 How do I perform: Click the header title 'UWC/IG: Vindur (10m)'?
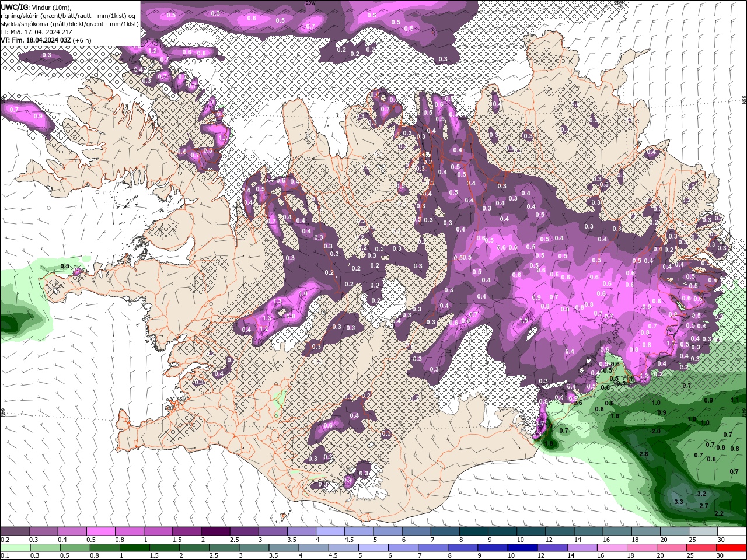click(36, 7)
